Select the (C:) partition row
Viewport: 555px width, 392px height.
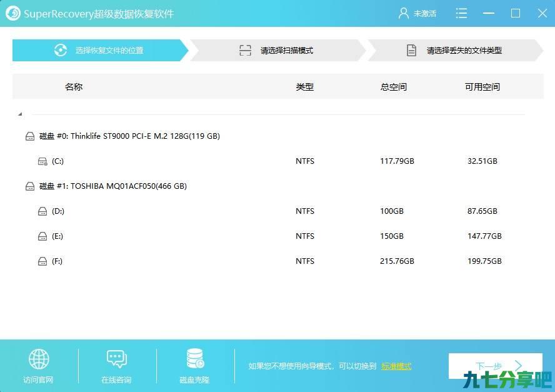pyautogui.click(x=277, y=161)
